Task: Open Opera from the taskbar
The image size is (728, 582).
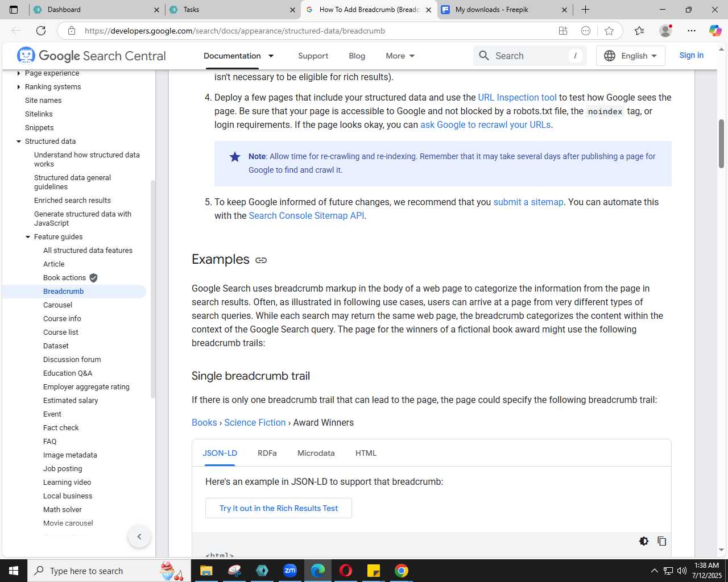Action: (346, 571)
